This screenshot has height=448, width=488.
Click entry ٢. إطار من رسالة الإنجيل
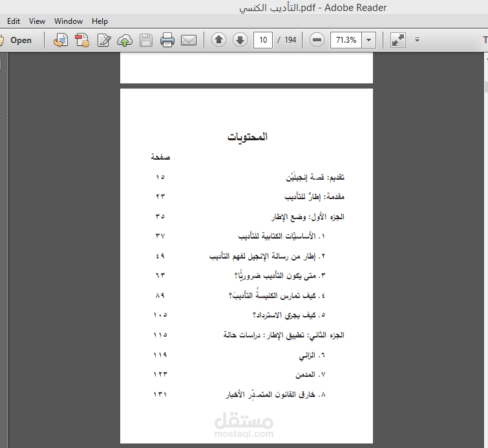tap(268, 256)
